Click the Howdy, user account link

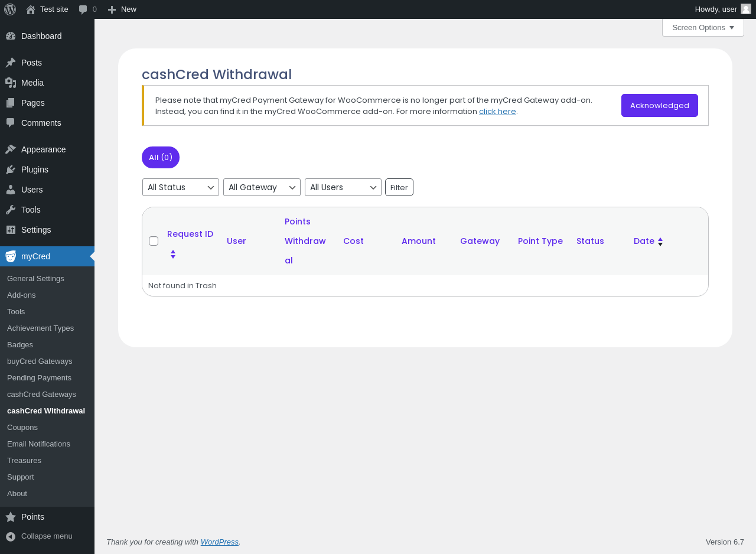click(716, 9)
